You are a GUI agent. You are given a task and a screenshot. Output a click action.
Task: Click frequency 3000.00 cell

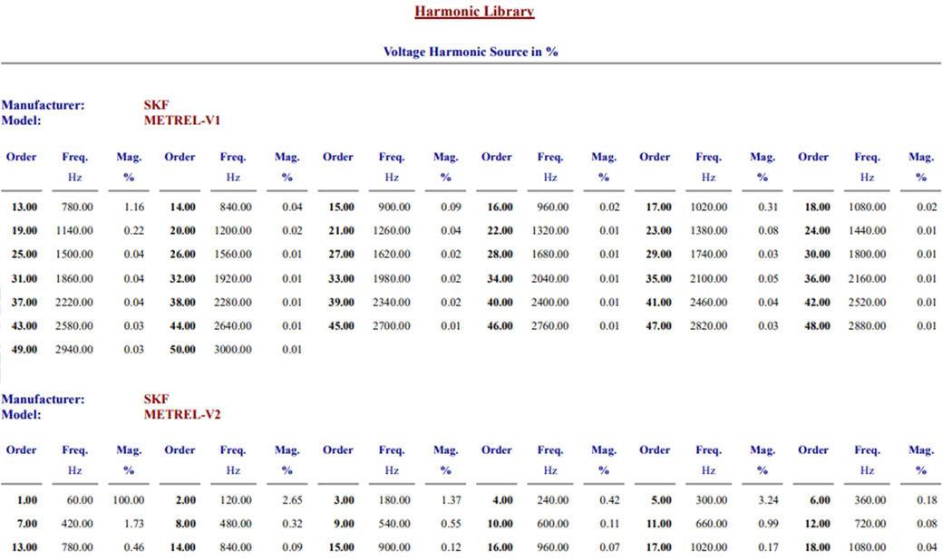click(232, 350)
